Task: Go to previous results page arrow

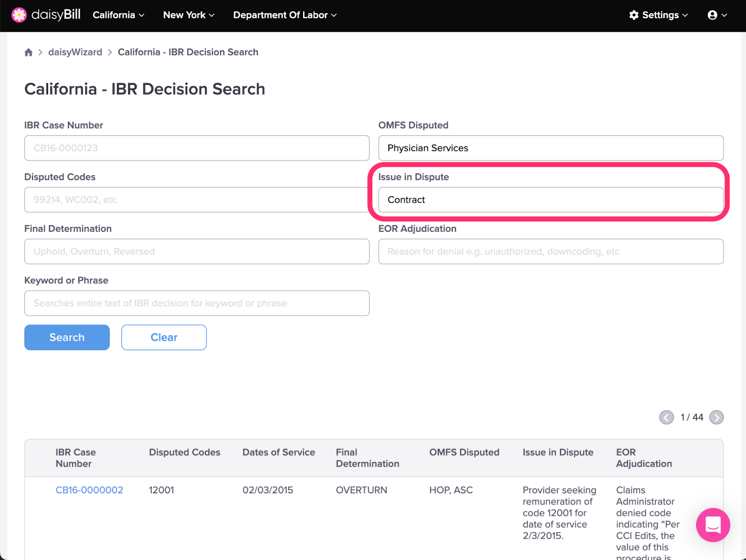Action: click(667, 417)
